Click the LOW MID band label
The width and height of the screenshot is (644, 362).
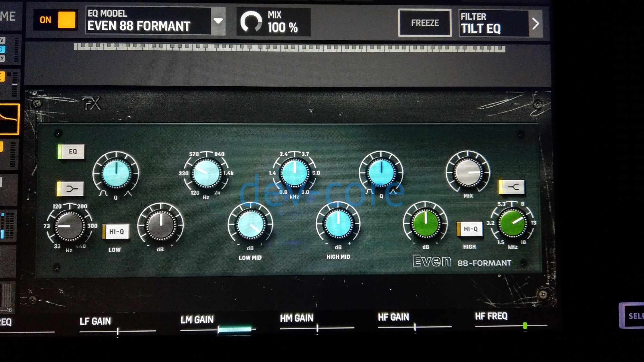pyautogui.click(x=250, y=258)
